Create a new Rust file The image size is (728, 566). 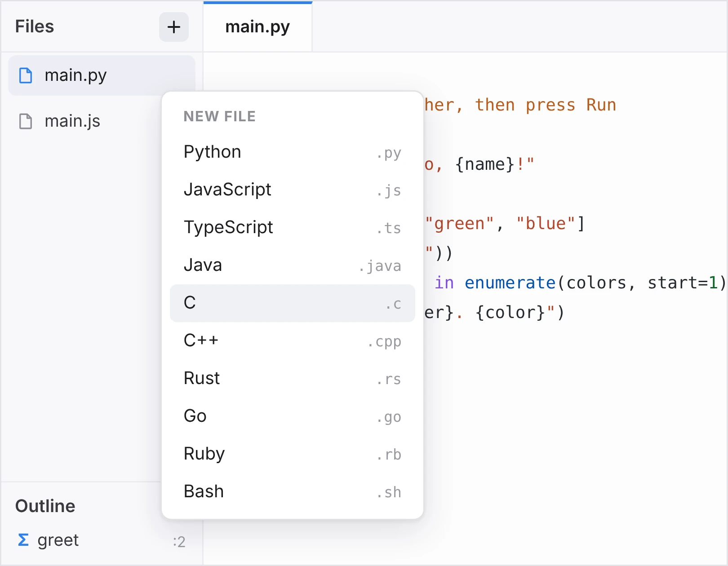(293, 379)
